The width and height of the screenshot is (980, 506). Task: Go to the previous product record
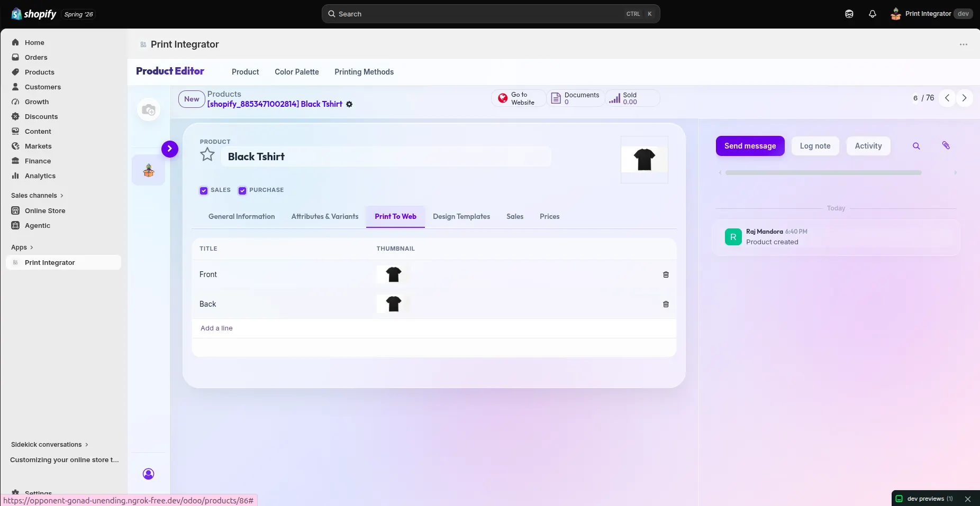coord(947,98)
